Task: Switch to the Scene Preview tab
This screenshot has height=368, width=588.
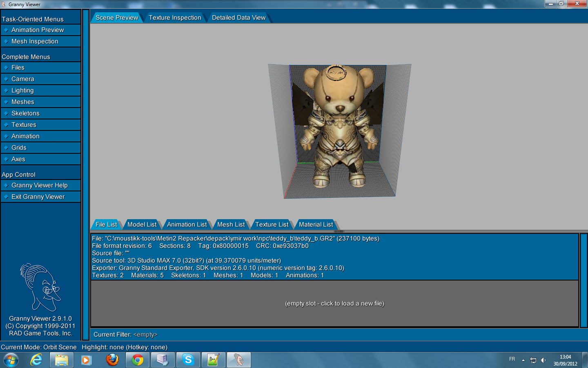Action: [117, 18]
